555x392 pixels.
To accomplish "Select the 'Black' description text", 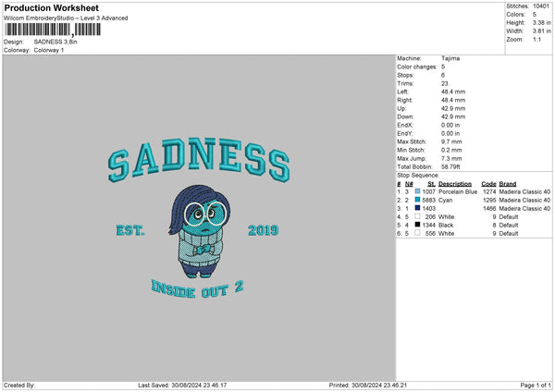I will point(446,225).
